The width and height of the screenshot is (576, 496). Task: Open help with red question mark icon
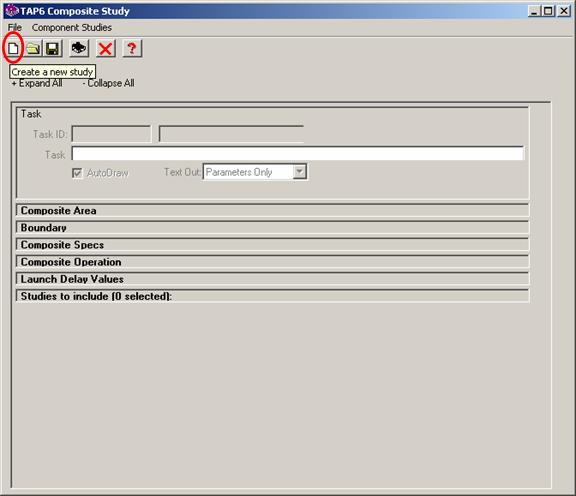[x=132, y=48]
